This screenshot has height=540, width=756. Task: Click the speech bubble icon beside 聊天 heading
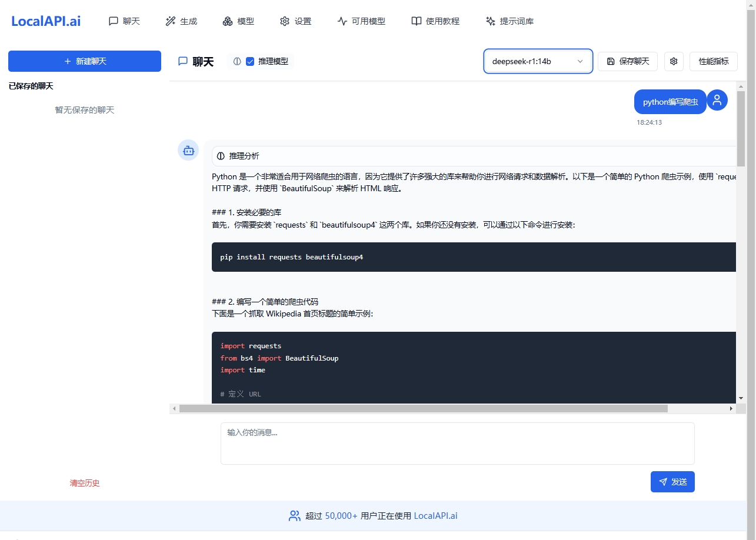pos(183,61)
